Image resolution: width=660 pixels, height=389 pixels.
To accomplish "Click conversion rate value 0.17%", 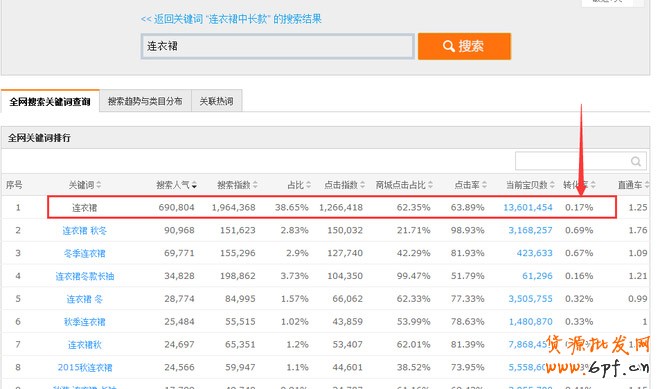I will pos(579,208).
